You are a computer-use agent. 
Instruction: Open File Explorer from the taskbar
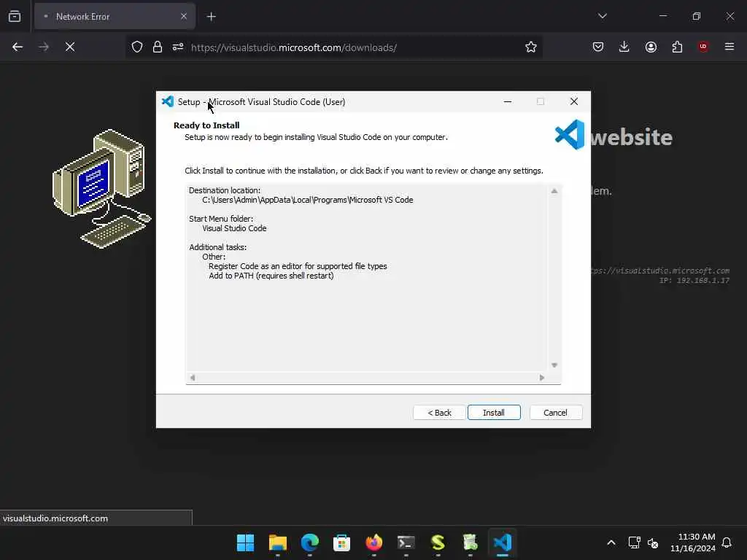(x=278, y=542)
